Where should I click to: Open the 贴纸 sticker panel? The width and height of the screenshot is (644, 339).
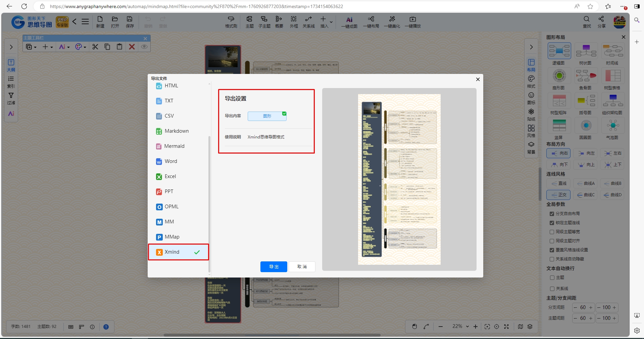(x=531, y=115)
